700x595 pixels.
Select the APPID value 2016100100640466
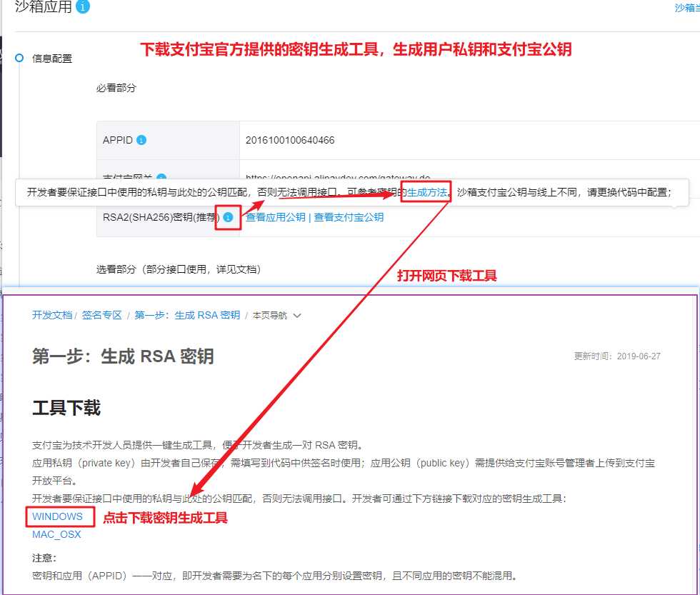(290, 140)
